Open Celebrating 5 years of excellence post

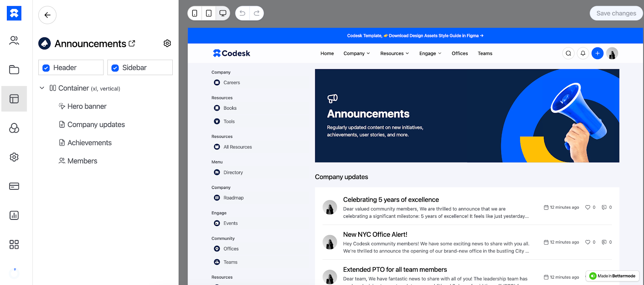coord(391,200)
